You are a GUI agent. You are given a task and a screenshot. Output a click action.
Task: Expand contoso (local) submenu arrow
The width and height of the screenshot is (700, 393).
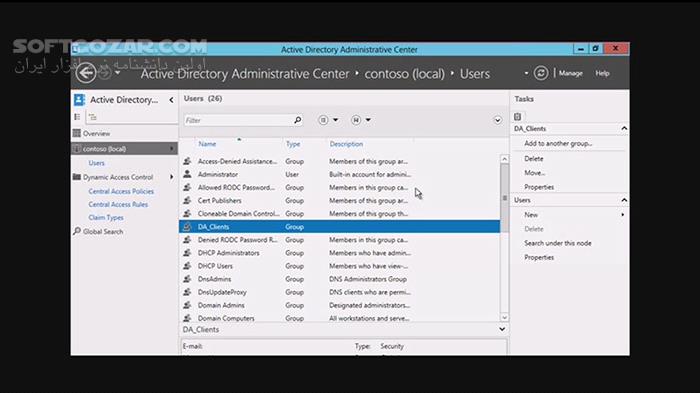click(x=172, y=149)
